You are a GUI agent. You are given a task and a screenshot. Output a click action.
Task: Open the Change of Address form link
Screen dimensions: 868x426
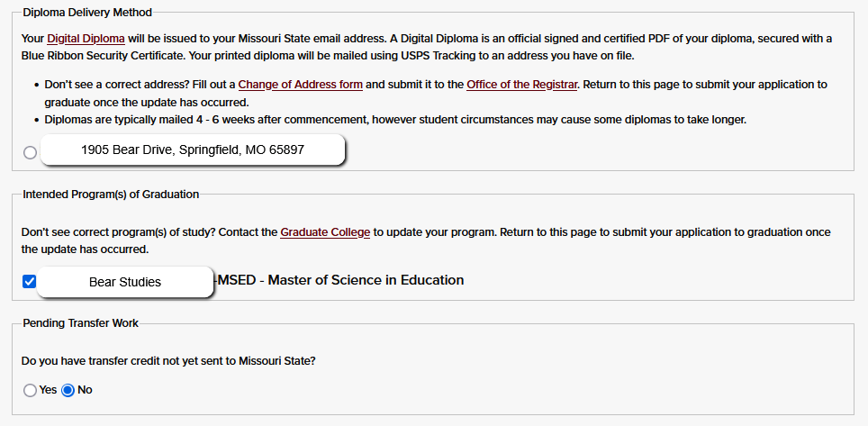[300, 85]
